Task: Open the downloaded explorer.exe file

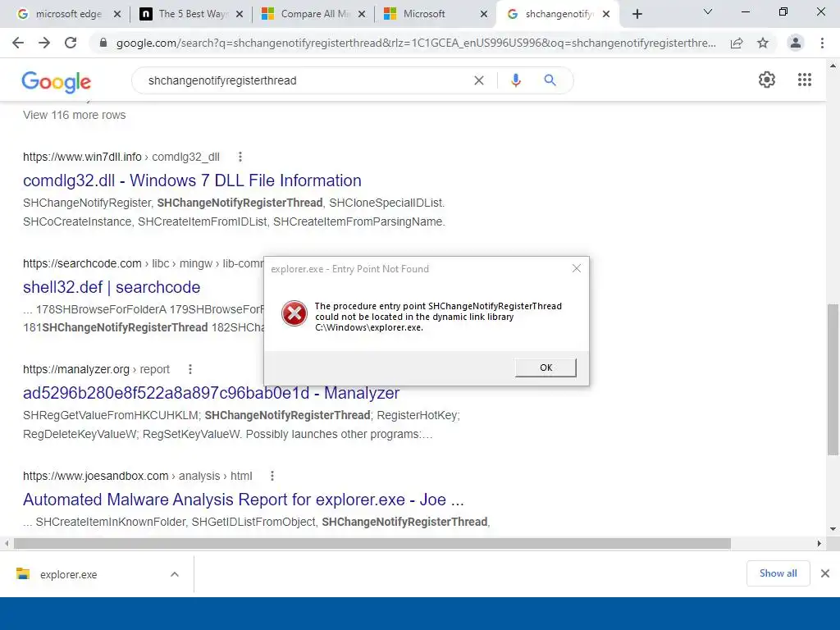Action: coord(69,574)
